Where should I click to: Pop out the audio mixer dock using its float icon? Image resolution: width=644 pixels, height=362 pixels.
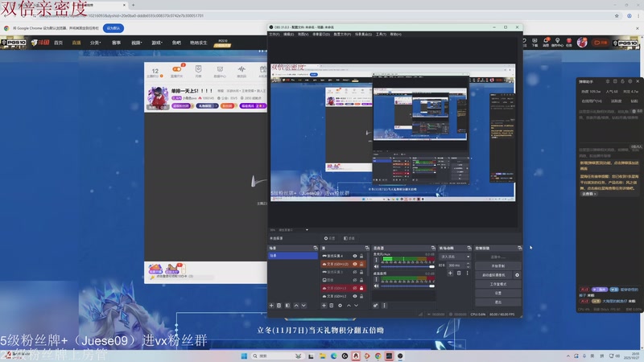[433, 248]
